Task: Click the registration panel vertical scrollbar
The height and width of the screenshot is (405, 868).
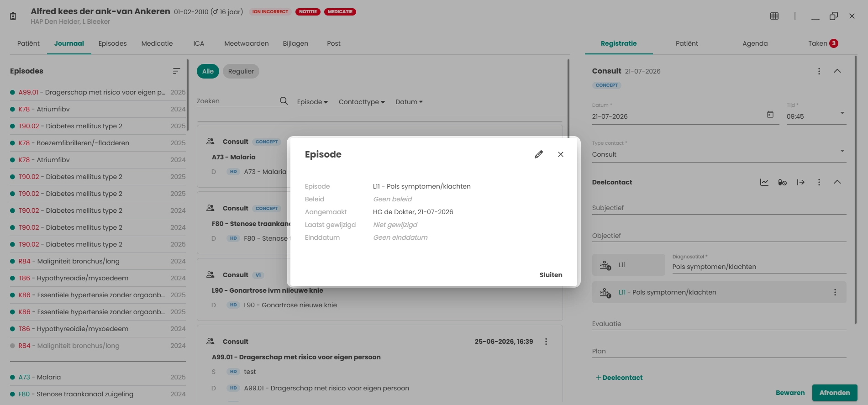Action: coord(856,189)
